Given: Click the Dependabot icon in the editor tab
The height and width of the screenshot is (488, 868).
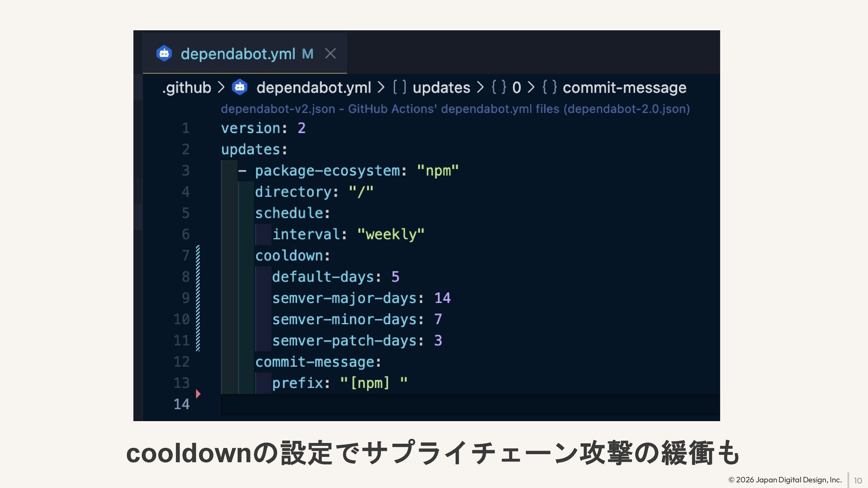Looking at the screenshot, I should click(164, 54).
